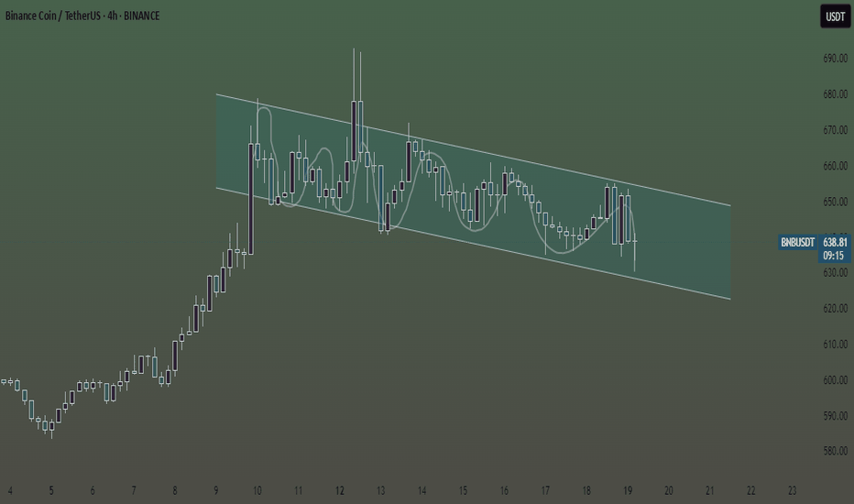Click date 13 on the time axis
The height and width of the screenshot is (504, 854).
(x=380, y=491)
